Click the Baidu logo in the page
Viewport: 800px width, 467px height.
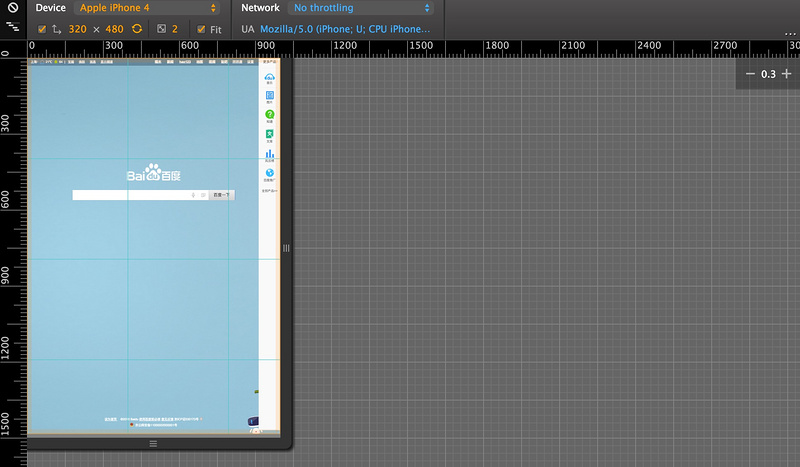click(154, 173)
